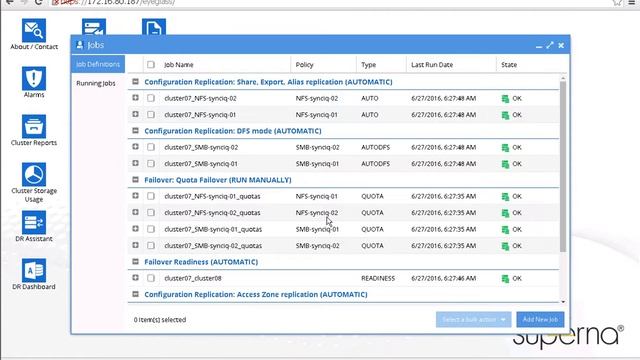This screenshot has width=640, height=360.
Task: Check the box for cluster07_SMB-synciq-02
Action: (151, 147)
